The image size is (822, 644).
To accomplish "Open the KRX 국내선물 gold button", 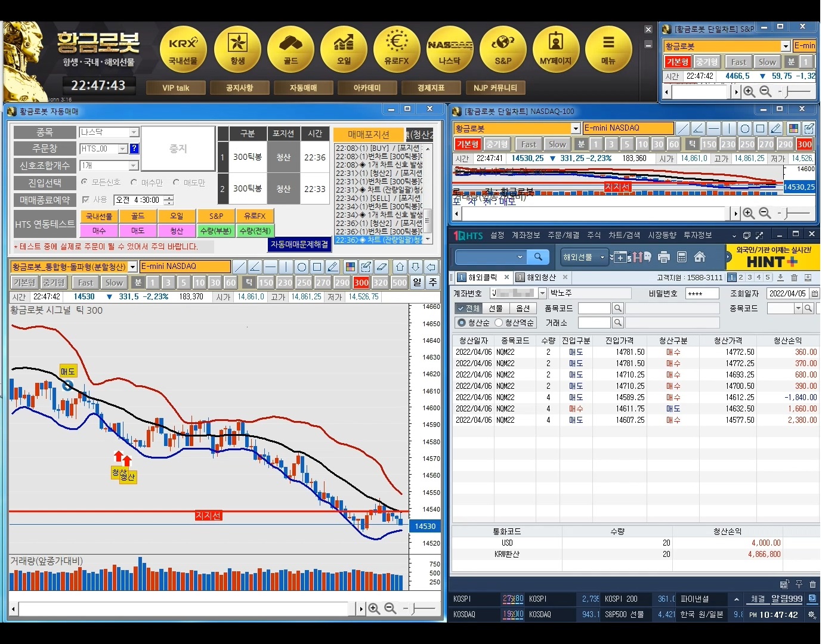I will (183, 49).
